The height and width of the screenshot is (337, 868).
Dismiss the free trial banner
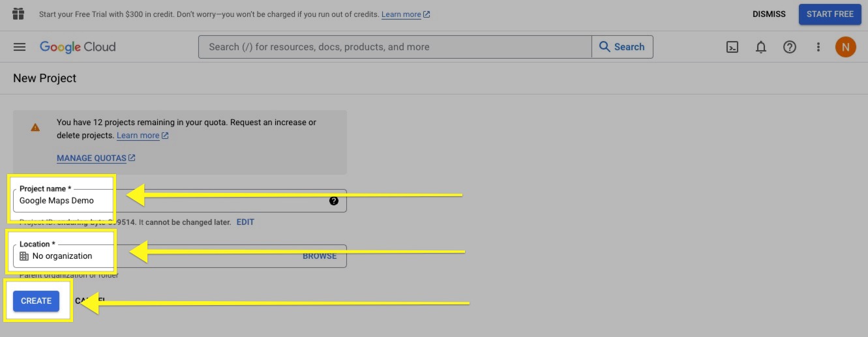point(769,14)
